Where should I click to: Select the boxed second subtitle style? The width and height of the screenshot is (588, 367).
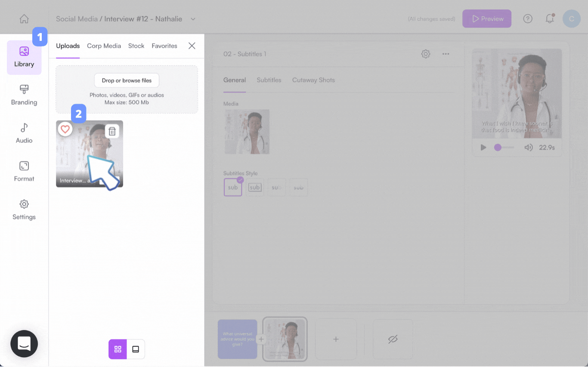255,188
